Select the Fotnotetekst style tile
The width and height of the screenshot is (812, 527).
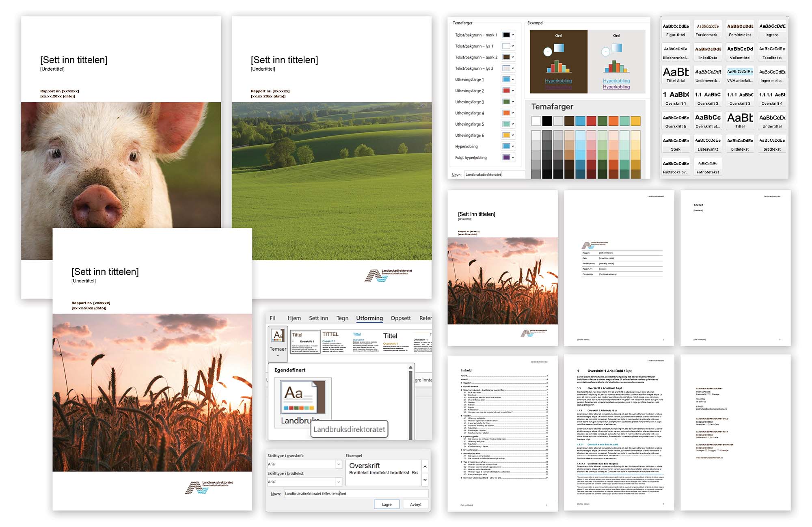tap(708, 166)
